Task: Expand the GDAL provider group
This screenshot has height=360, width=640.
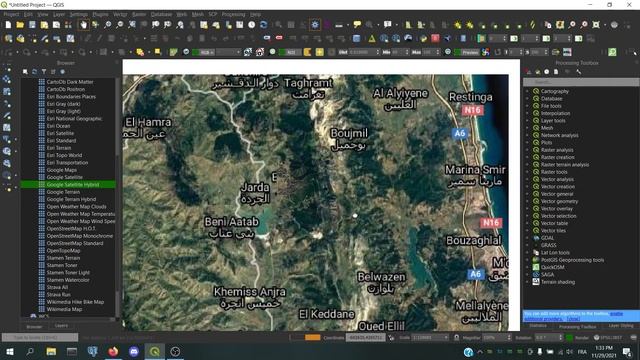Action: [x=527, y=238]
